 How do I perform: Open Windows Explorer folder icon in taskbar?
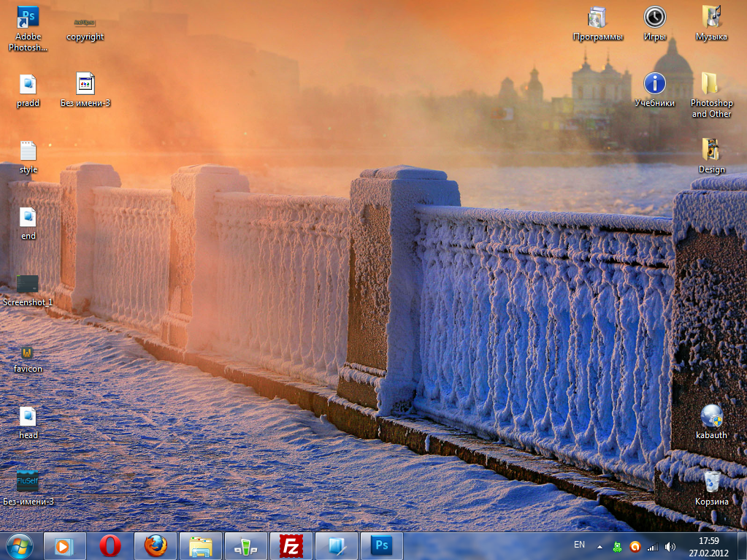click(201, 545)
